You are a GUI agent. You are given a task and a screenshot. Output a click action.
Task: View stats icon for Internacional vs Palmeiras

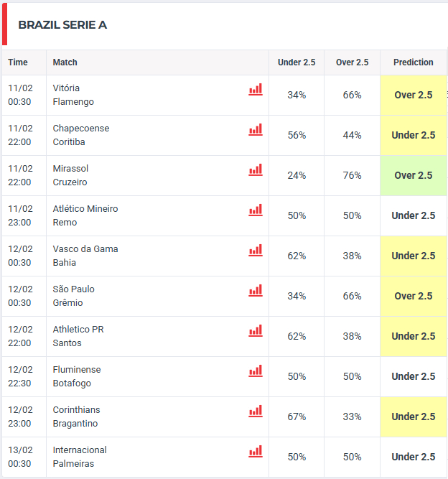coord(256,452)
